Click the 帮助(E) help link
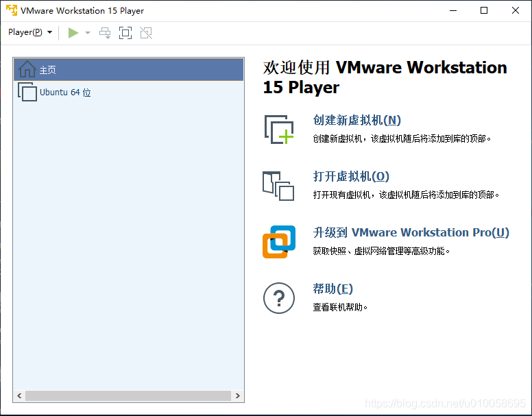 (332, 289)
